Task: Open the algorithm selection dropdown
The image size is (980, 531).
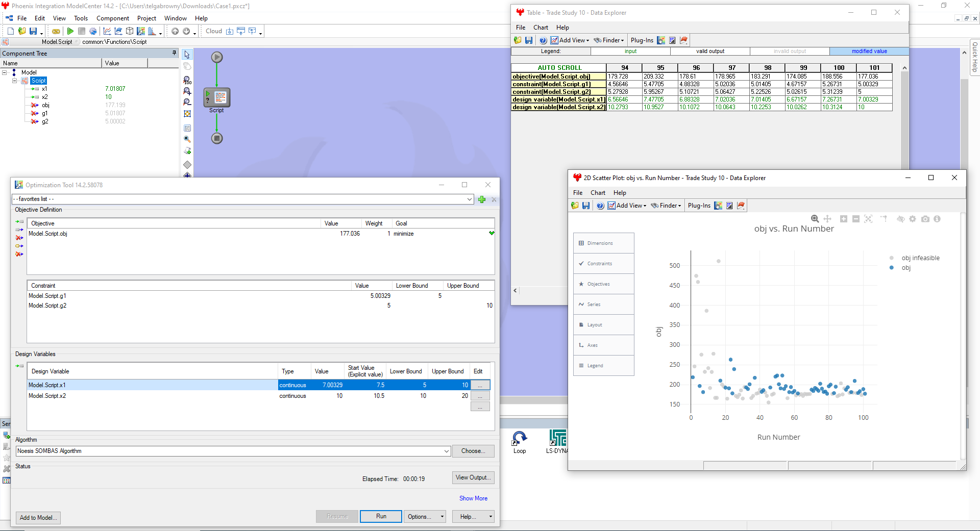Action: (x=447, y=451)
